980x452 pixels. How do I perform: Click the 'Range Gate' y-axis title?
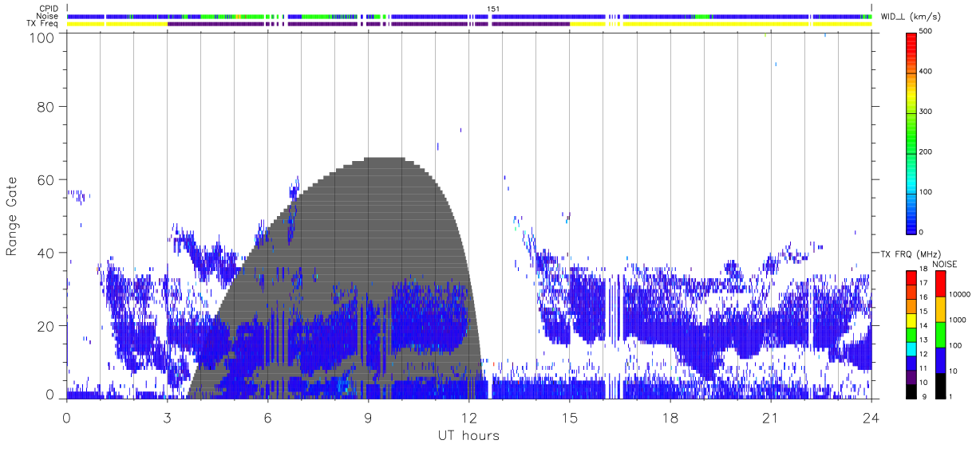click(x=12, y=218)
